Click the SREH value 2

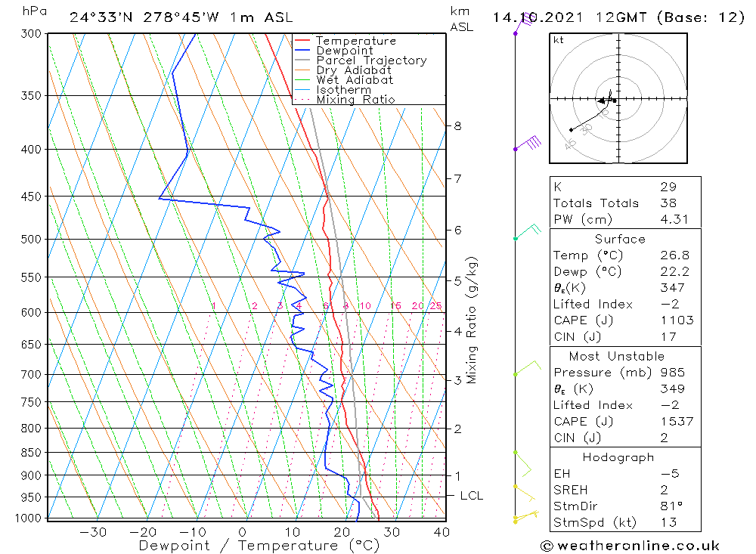point(665,490)
